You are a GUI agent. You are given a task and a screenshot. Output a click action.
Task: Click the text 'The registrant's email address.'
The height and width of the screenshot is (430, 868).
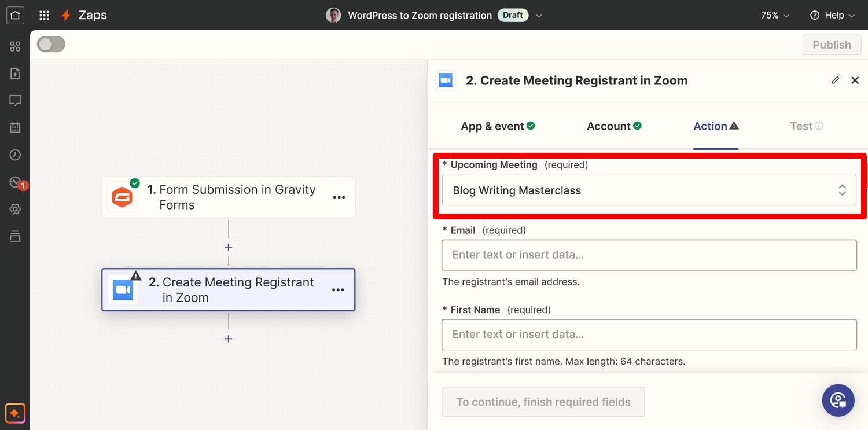tap(511, 282)
